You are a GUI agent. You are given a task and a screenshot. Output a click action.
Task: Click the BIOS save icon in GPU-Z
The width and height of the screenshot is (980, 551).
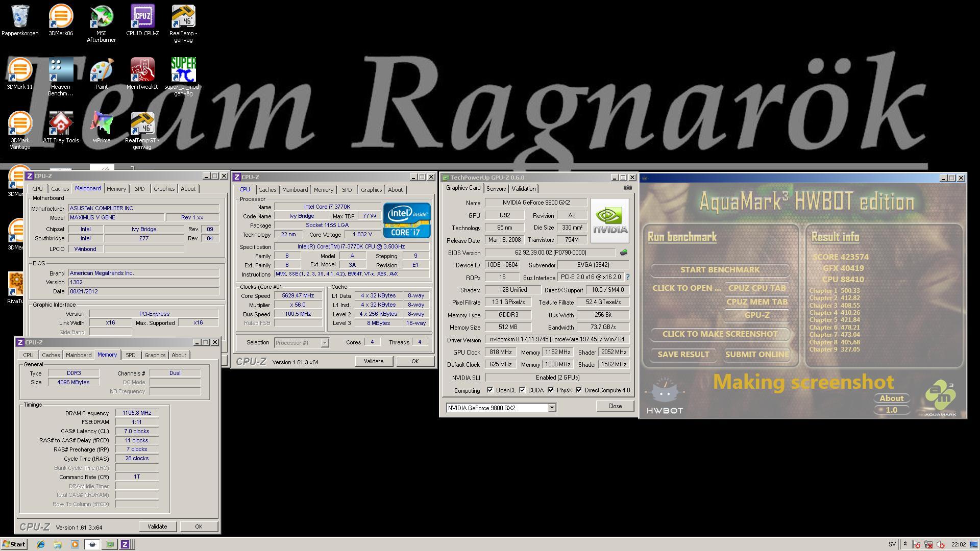click(x=623, y=253)
